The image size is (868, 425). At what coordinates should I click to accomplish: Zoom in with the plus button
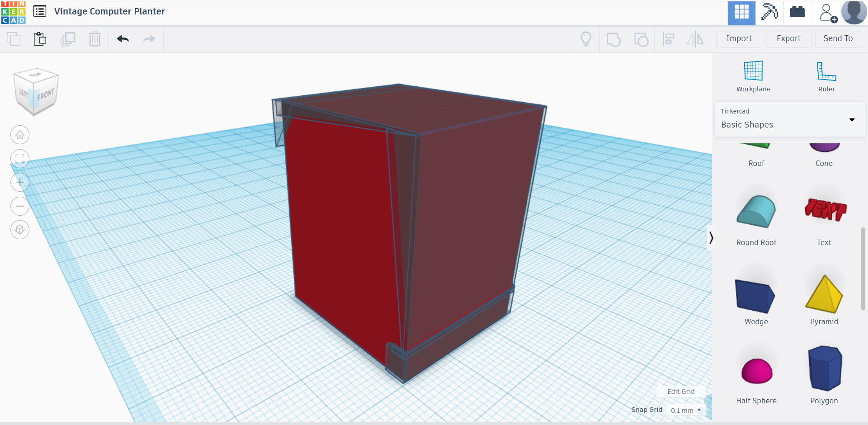click(20, 182)
